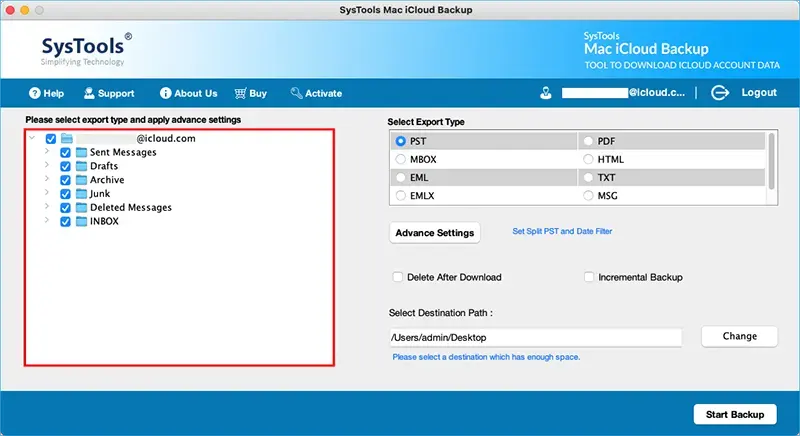Expand the Junk folder

47,192
